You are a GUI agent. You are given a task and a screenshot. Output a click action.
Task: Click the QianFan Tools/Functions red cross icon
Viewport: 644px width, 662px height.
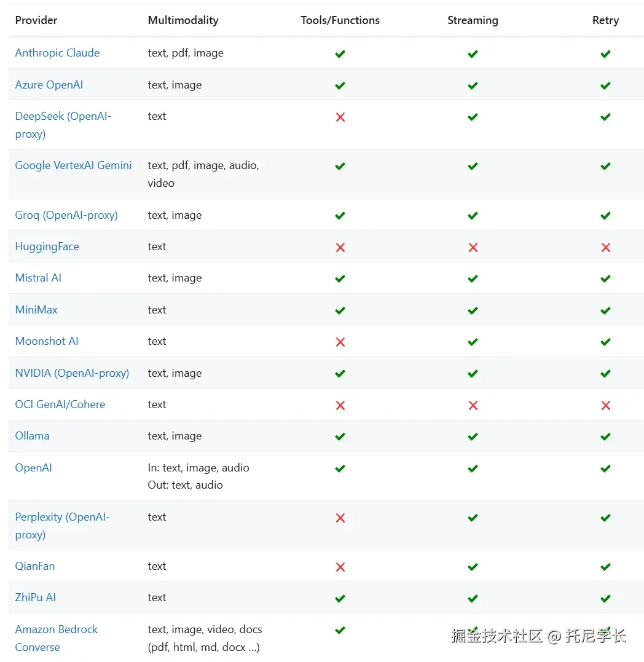(340, 567)
